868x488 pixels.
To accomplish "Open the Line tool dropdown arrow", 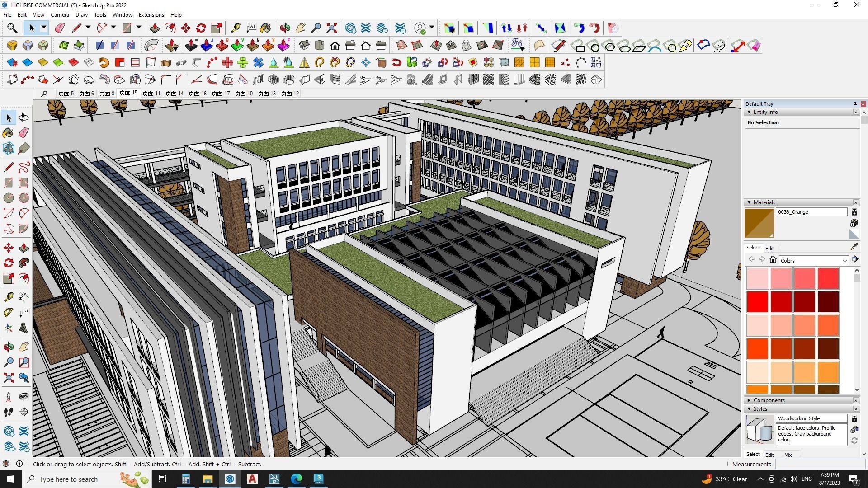I will coord(88,28).
